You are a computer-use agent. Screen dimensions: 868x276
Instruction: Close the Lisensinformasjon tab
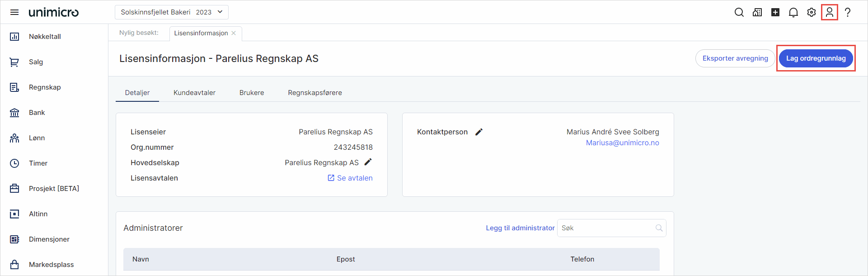coord(234,33)
